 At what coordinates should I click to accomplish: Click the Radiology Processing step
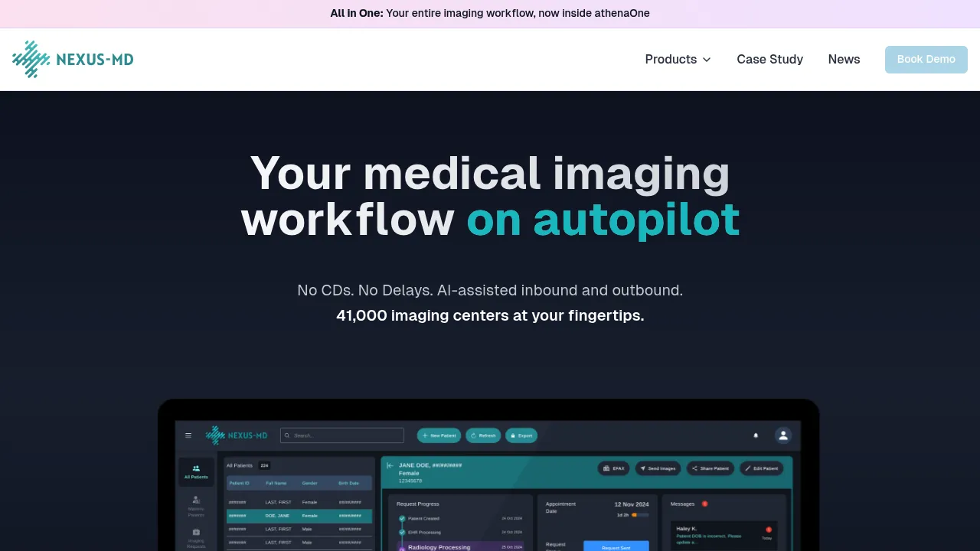point(459,546)
